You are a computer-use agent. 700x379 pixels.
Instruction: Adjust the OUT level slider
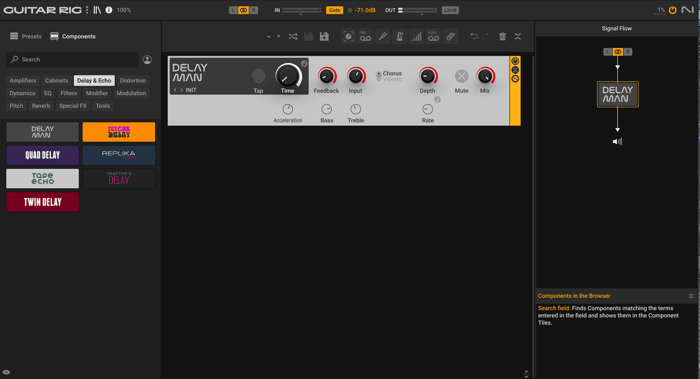(418, 10)
